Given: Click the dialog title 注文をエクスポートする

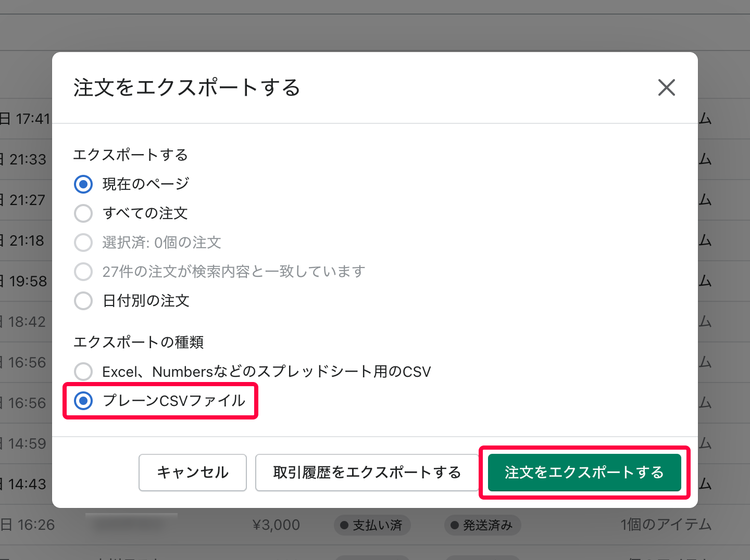Looking at the screenshot, I should point(186,88).
